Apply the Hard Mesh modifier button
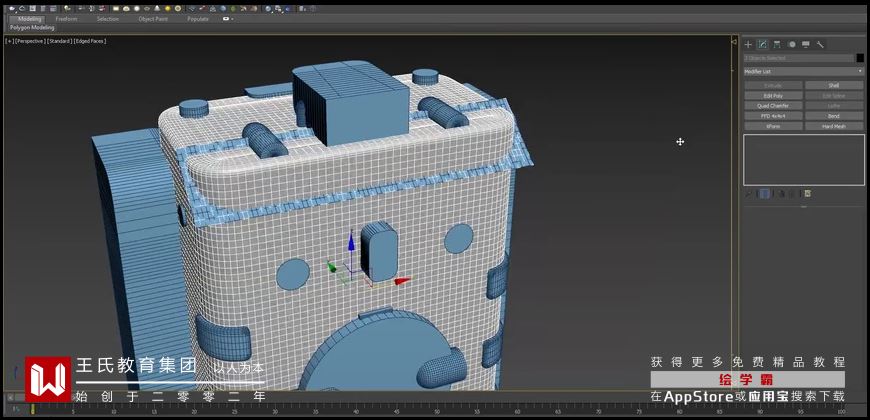 tap(834, 126)
